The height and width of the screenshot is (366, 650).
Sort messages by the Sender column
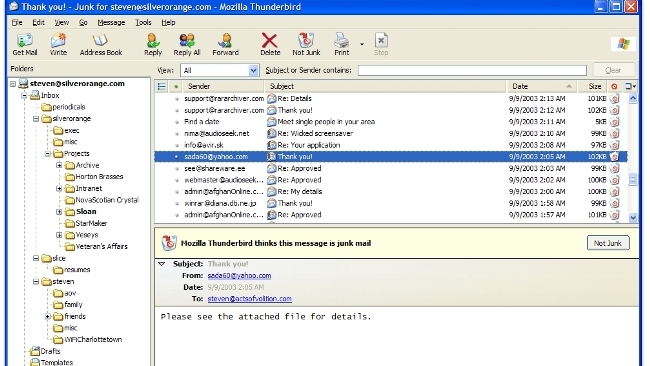click(x=223, y=86)
